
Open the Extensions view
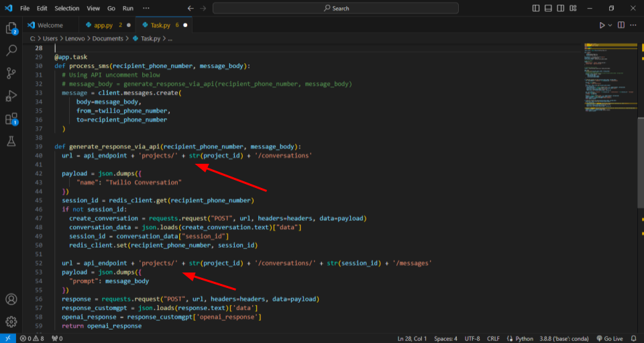[11, 119]
